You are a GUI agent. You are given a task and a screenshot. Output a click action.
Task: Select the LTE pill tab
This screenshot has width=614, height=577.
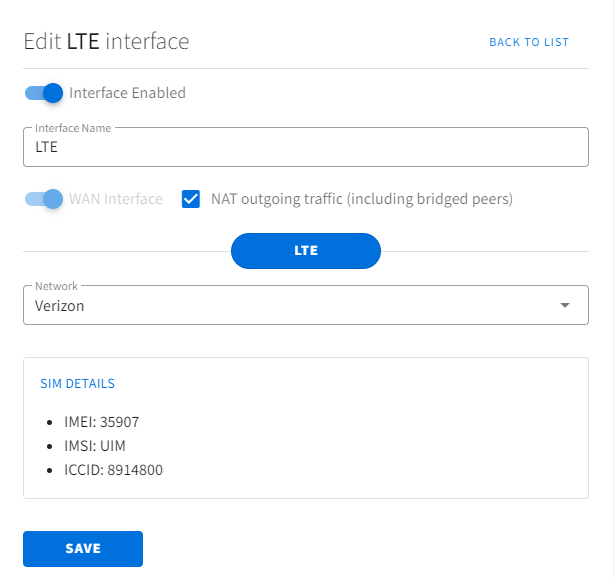[306, 251]
